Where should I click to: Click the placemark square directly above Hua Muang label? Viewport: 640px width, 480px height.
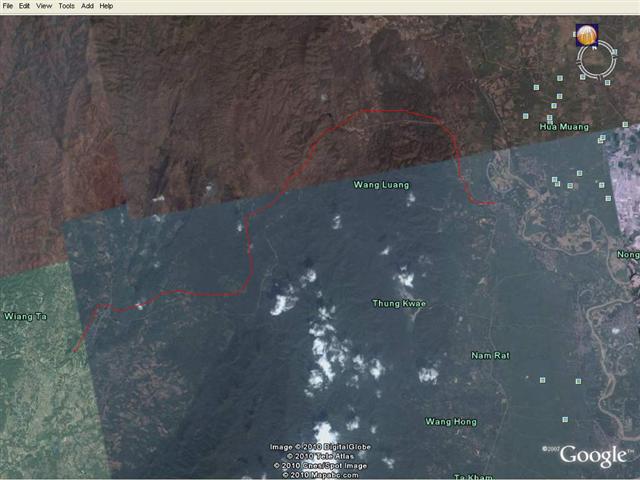coord(550,118)
